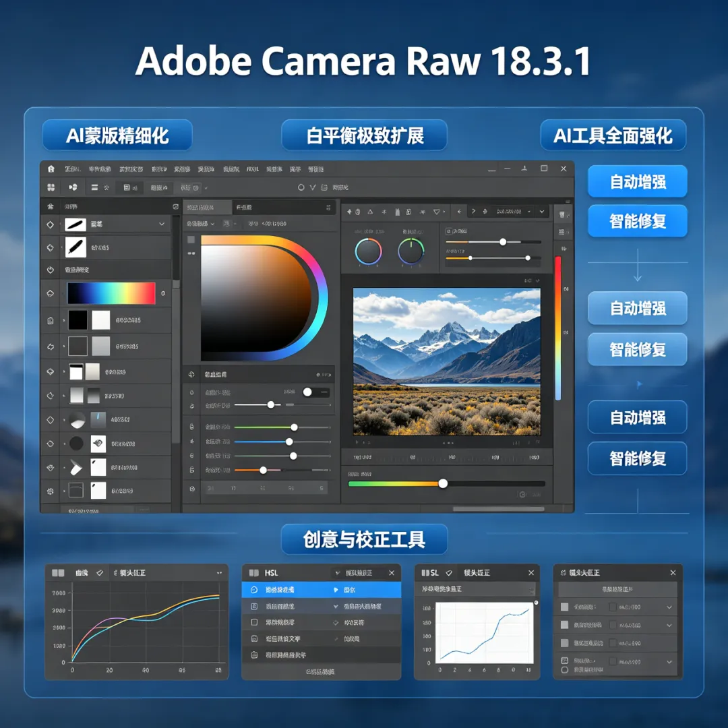The height and width of the screenshot is (728, 728).
Task: Click the horizontal scrollbar at the window bottom
Action: (x=498, y=509)
